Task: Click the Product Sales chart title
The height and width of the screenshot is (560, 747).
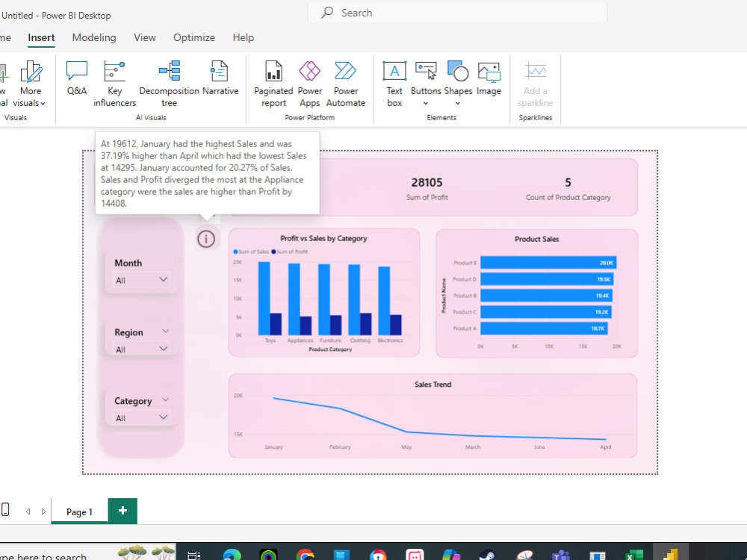Action: [x=536, y=239]
